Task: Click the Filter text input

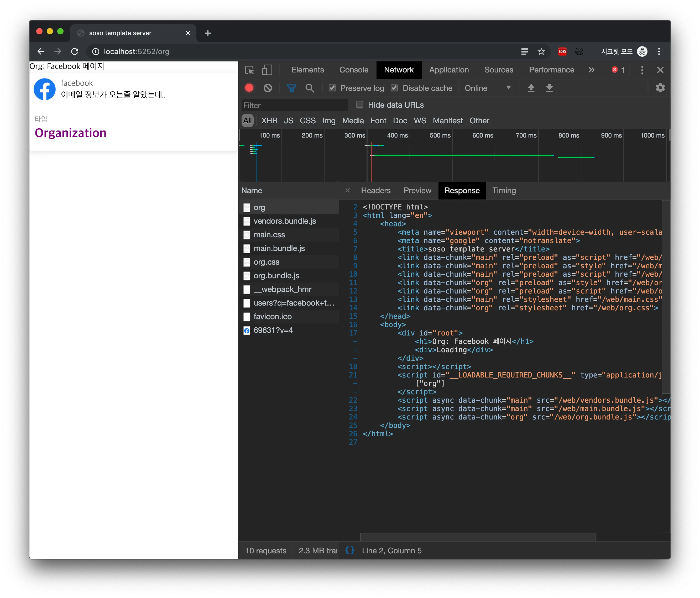Action: [x=295, y=105]
